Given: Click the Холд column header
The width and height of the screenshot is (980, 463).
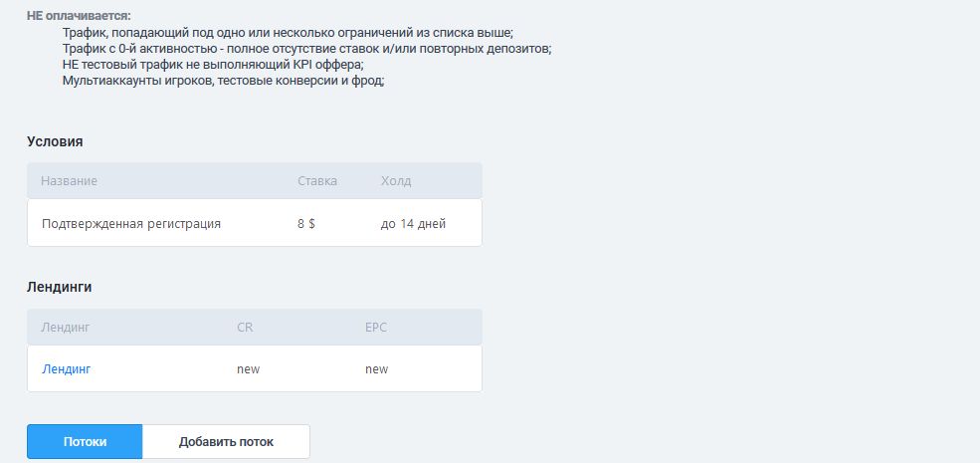Looking at the screenshot, I should (x=395, y=181).
